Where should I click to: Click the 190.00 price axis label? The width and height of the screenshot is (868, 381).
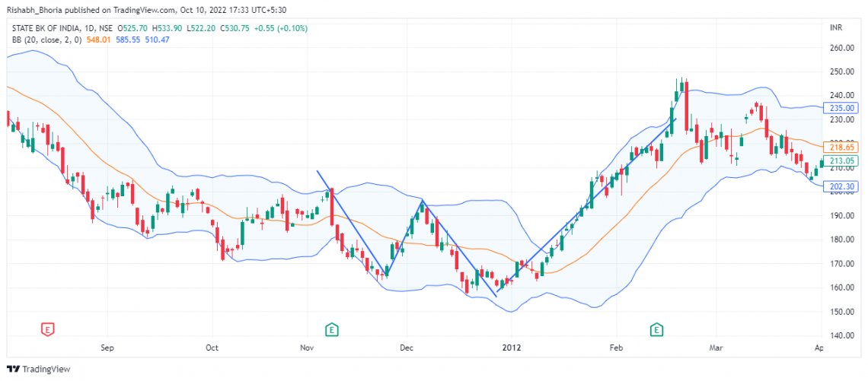(x=843, y=216)
